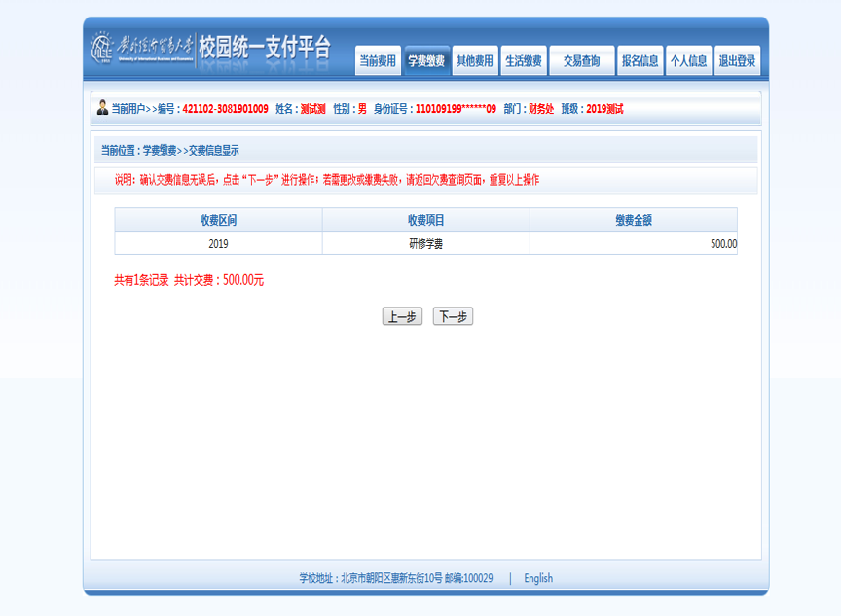This screenshot has height=616, width=841.
Task: Click the 缴费金额 column header
Action: coord(634,220)
